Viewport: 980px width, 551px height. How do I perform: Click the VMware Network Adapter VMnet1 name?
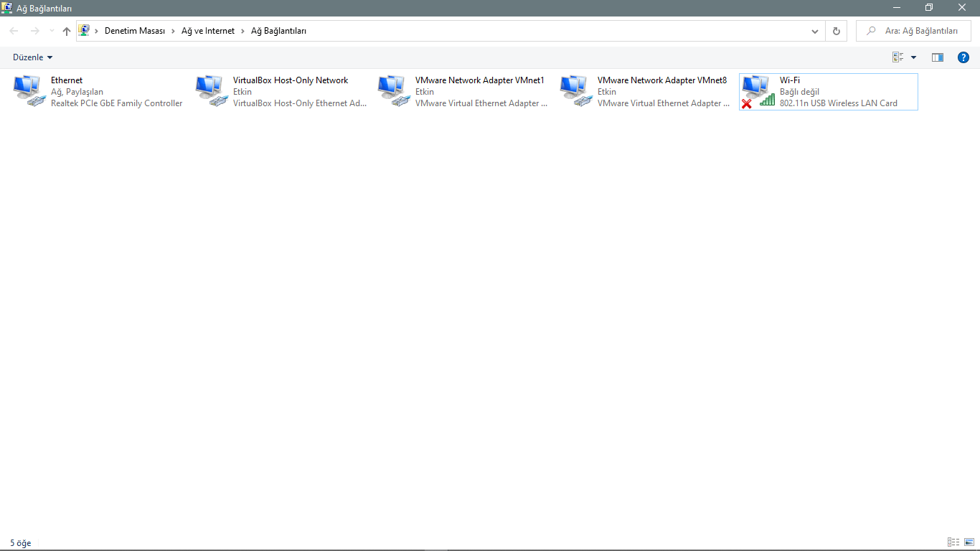480,80
